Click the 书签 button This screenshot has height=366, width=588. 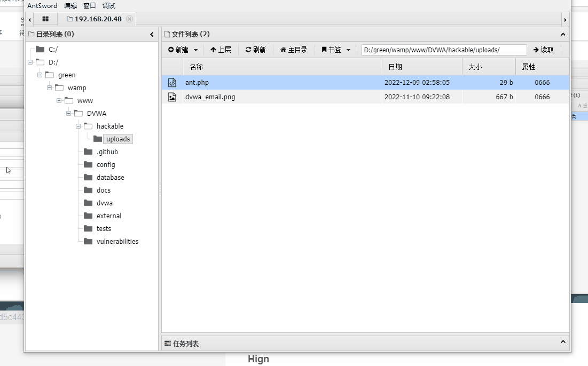pos(331,50)
